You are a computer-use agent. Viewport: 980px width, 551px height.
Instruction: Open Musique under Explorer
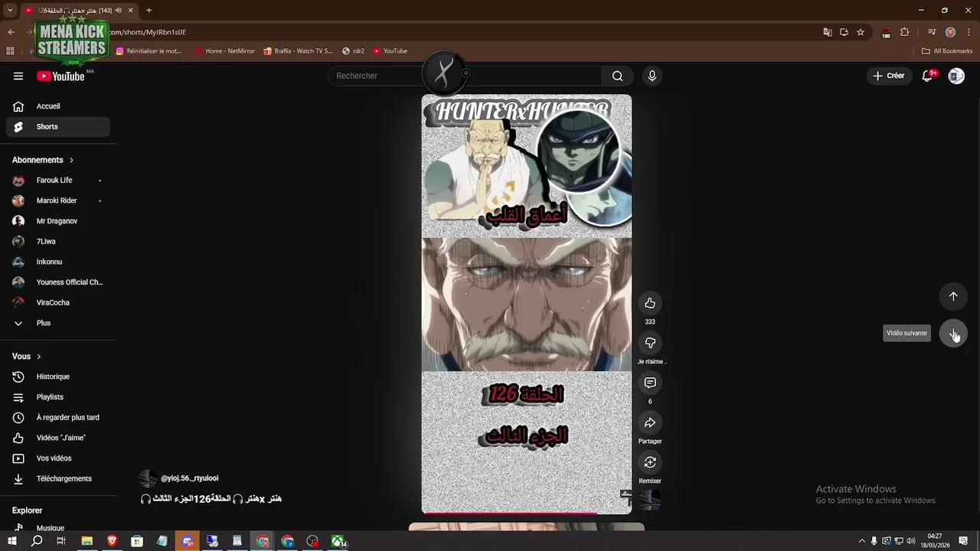[x=58, y=528]
